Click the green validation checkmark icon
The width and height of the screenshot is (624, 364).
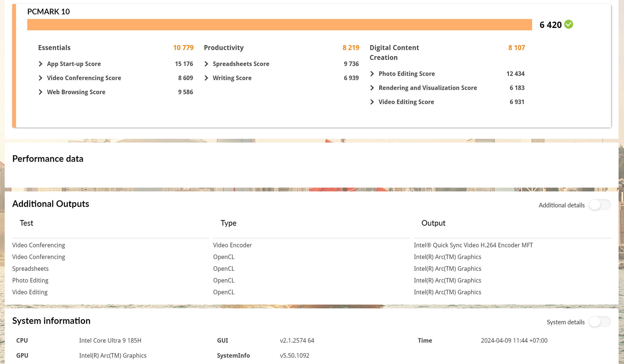point(568,25)
